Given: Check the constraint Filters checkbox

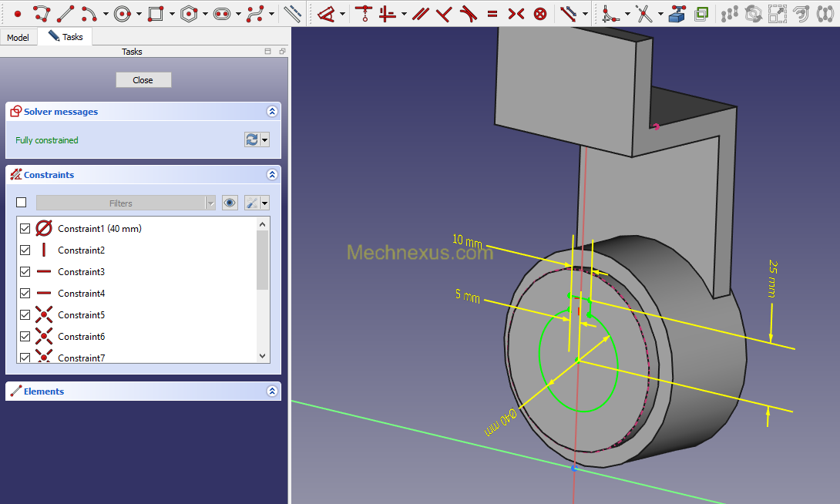Looking at the screenshot, I should 22,203.
